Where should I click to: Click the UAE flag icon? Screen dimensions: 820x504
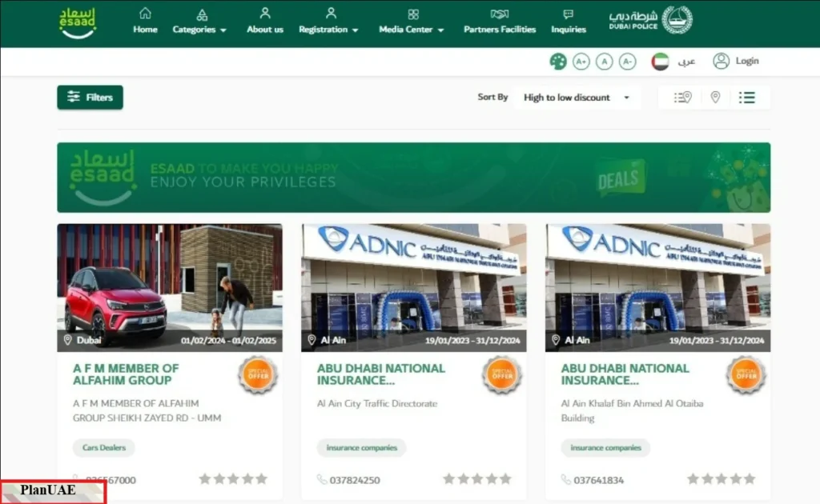[660, 62]
